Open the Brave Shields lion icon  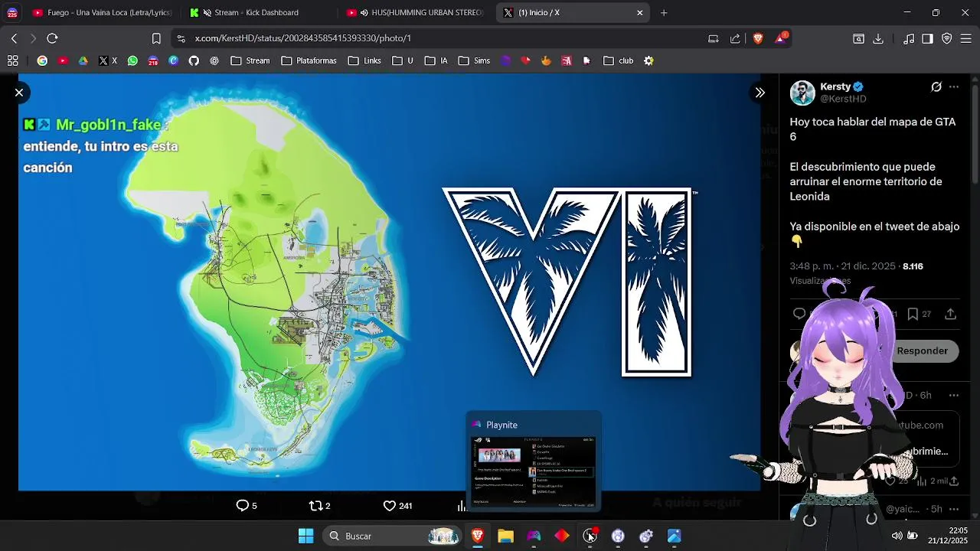758,38
